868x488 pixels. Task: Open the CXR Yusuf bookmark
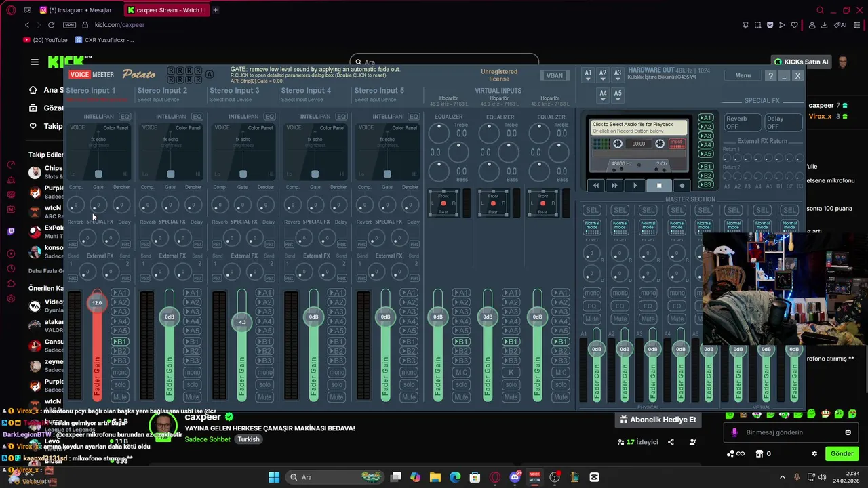(x=104, y=40)
